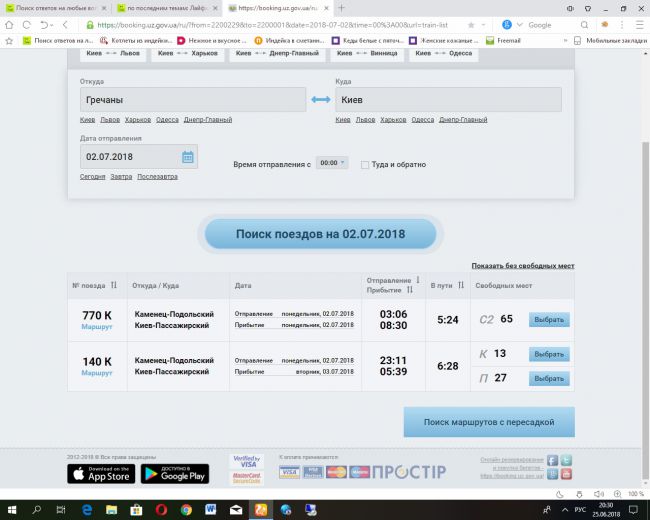Open the calendar icon in date field
650x520 pixels.
187,157
